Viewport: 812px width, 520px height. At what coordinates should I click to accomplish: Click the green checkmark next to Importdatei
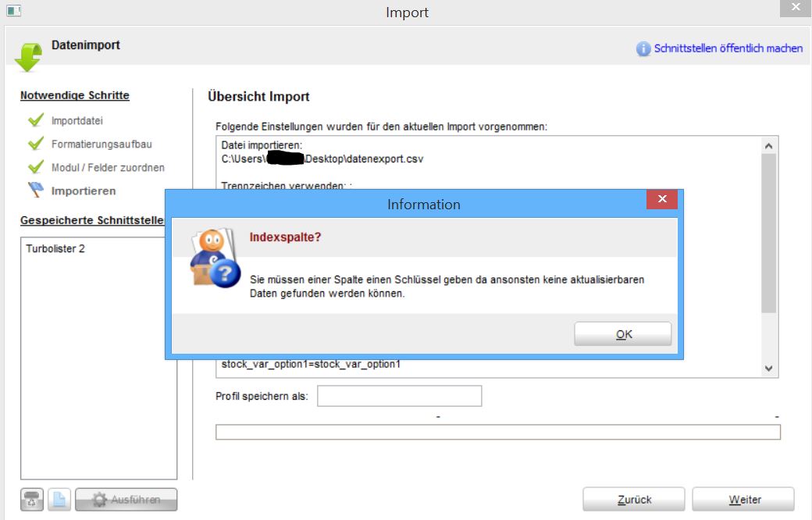[35, 120]
